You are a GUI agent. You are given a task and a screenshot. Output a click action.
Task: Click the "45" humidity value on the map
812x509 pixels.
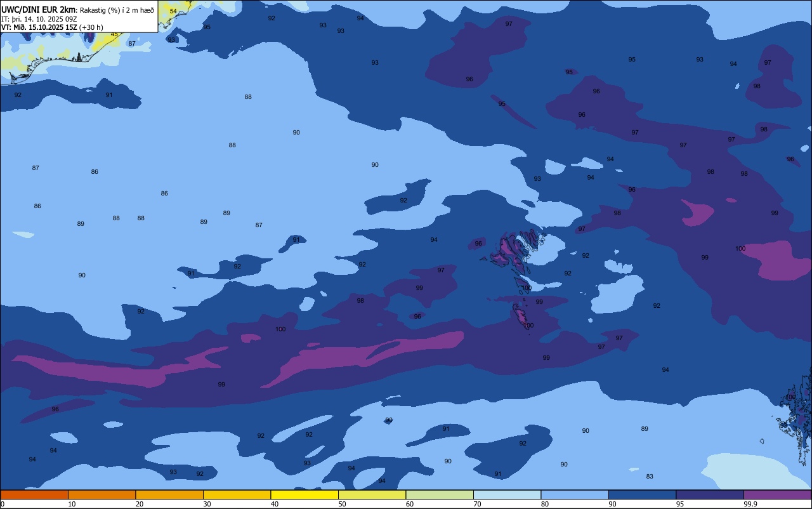pos(114,34)
